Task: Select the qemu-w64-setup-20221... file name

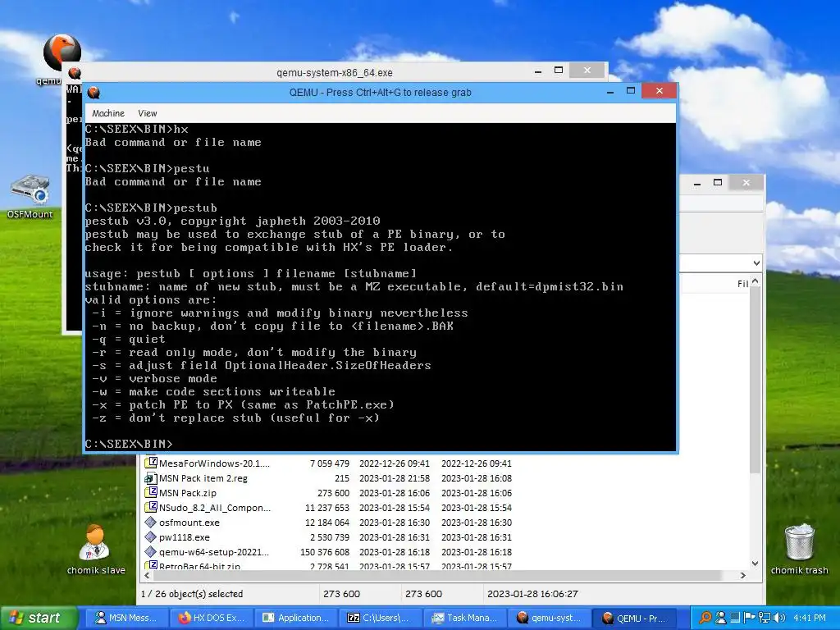Action: point(214,552)
